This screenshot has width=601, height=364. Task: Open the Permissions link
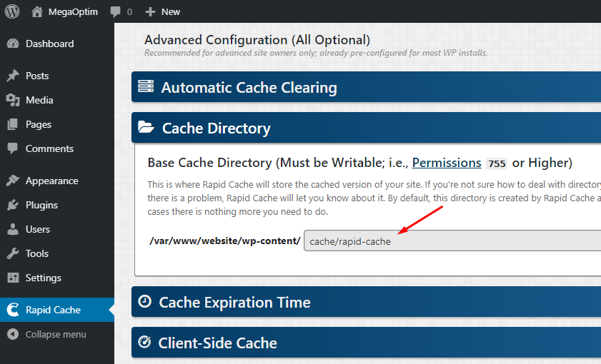447,163
